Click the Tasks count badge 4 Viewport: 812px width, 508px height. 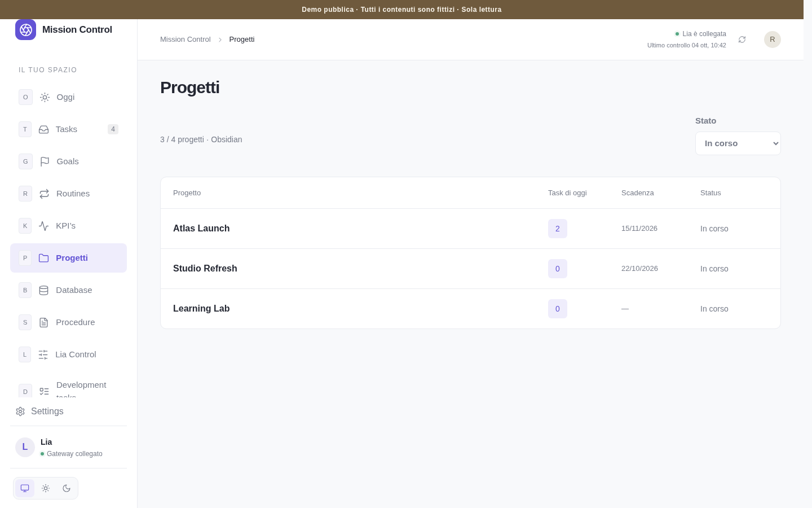113,129
